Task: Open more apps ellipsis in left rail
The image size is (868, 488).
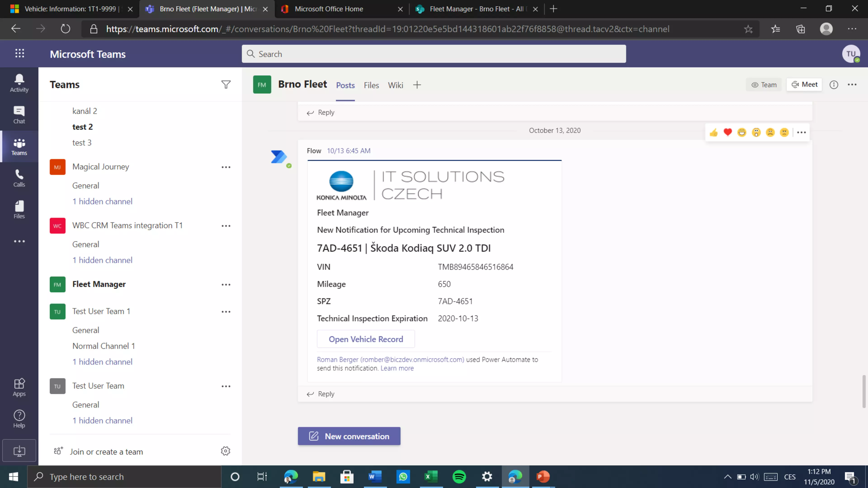Action: 19,241
